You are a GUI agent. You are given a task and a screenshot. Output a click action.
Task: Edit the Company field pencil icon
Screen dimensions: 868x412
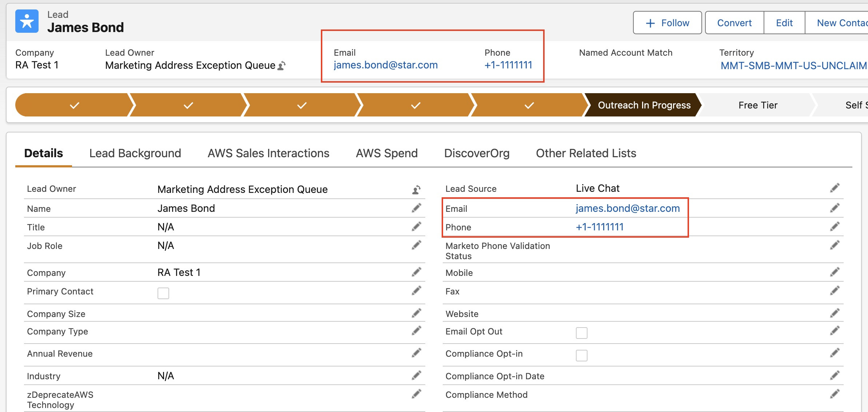pyautogui.click(x=417, y=272)
